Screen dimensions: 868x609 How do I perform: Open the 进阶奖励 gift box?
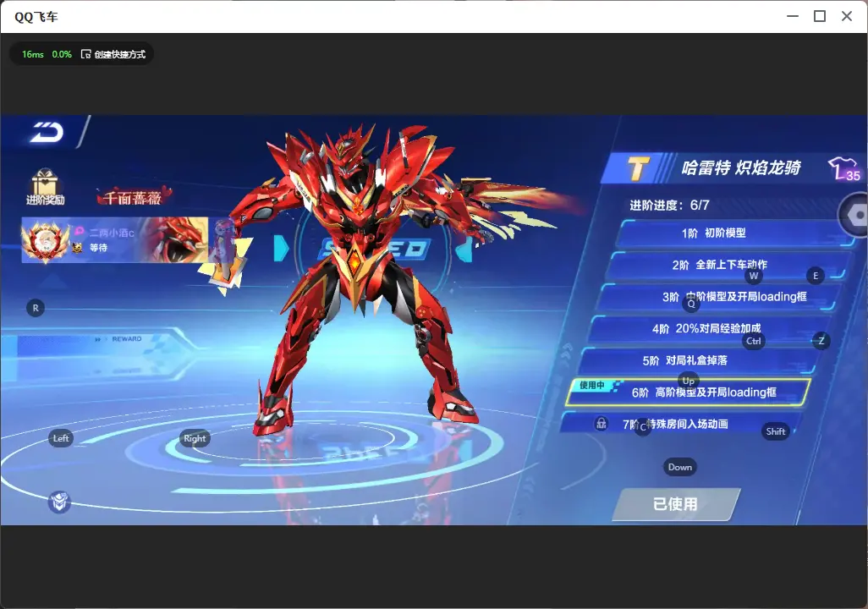(45, 187)
